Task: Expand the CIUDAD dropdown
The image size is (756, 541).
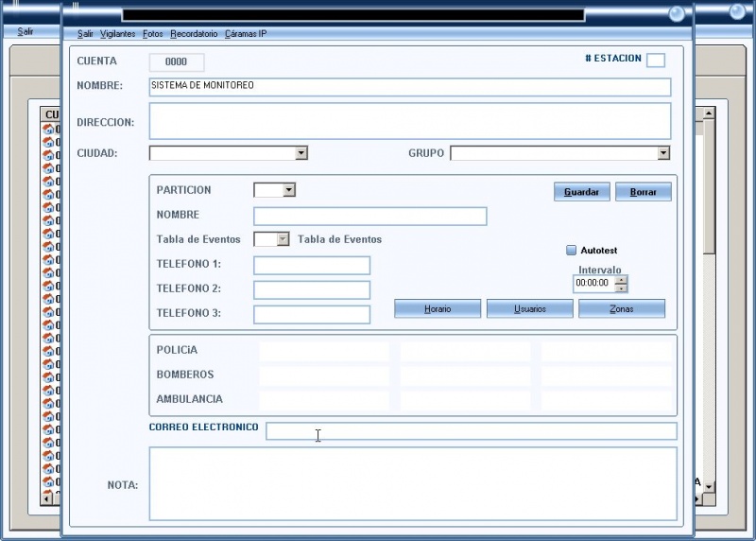Action: coord(301,153)
